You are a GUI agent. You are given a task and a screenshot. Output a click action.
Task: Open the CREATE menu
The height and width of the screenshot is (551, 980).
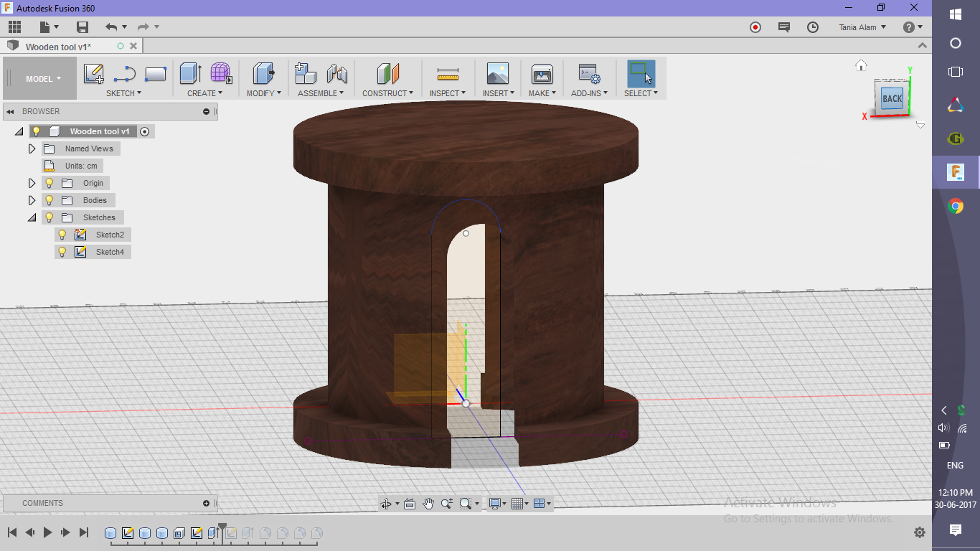205,93
